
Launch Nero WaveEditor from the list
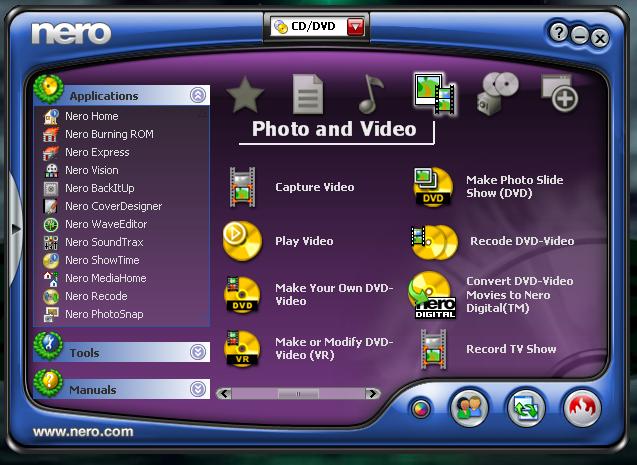[x=106, y=224]
